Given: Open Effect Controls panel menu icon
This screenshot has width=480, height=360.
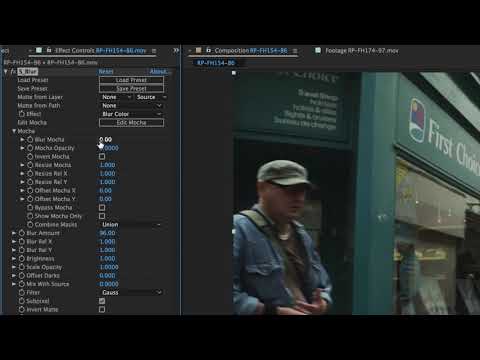Looking at the screenshot, I should point(154,51).
